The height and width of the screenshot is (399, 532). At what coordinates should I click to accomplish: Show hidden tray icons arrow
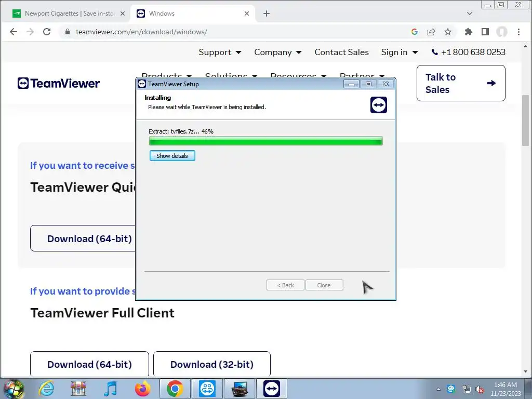[x=438, y=389]
